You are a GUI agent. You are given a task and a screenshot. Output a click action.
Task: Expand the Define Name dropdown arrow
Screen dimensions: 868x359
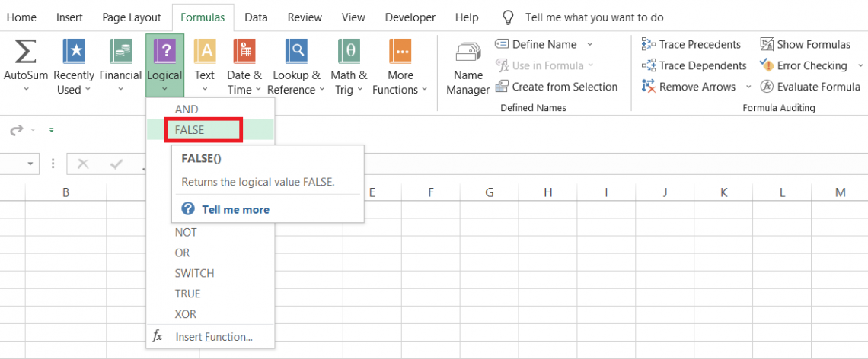click(590, 44)
